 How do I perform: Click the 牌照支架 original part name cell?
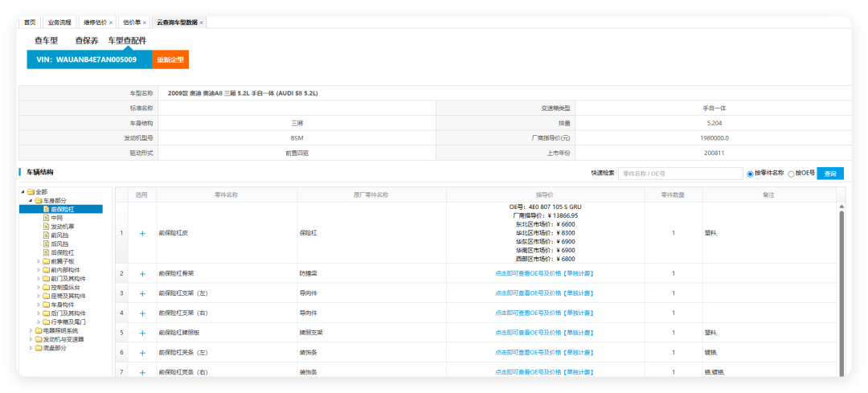[x=371, y=334]
